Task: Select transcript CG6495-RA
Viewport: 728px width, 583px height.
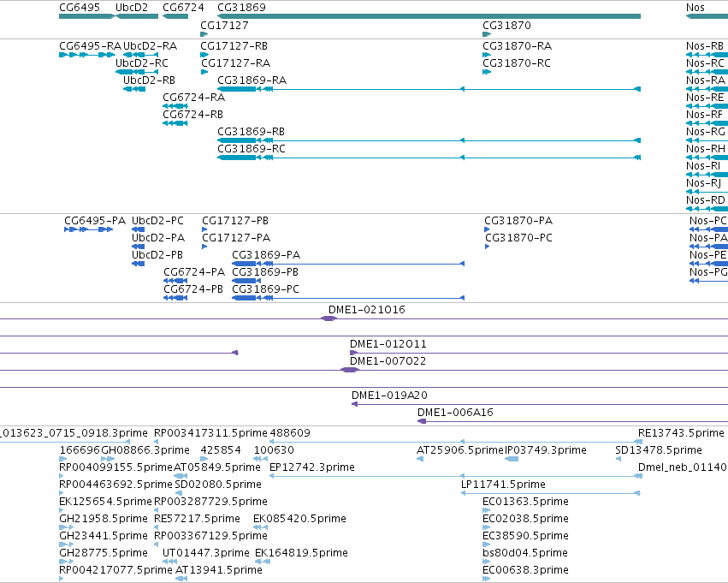Action: tap(90, 46)
